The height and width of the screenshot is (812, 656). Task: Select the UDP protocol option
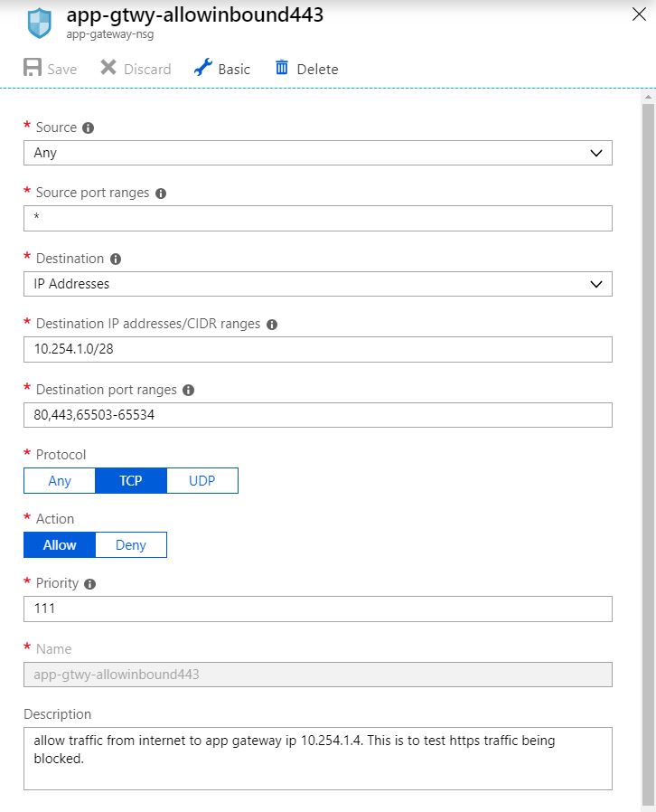(x=202, y=480)
